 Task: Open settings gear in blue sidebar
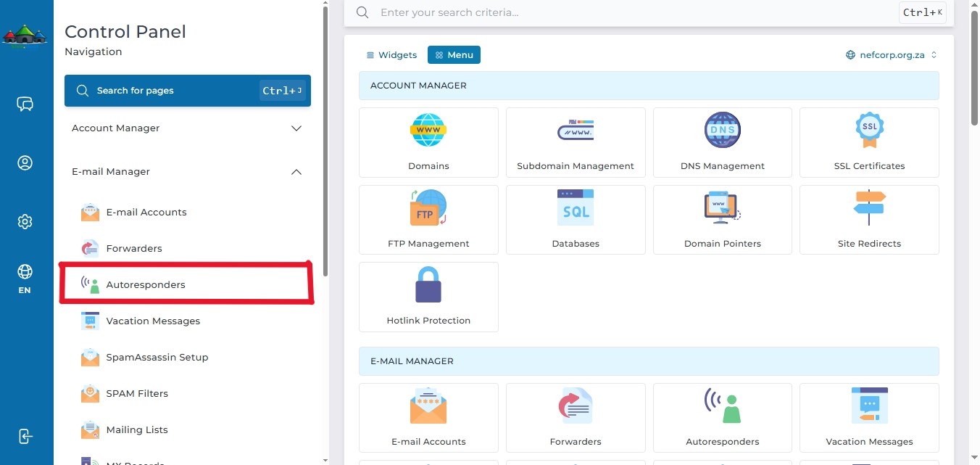point(25,221)
